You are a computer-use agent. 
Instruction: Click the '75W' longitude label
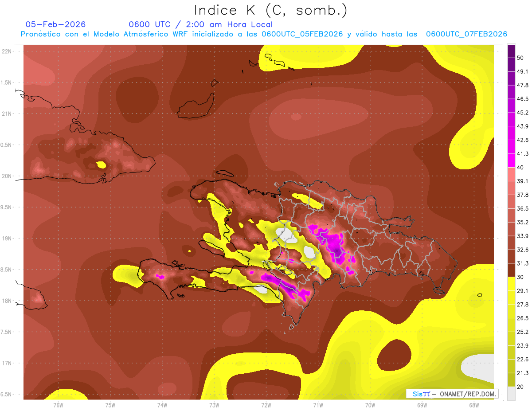coord(110,404)
